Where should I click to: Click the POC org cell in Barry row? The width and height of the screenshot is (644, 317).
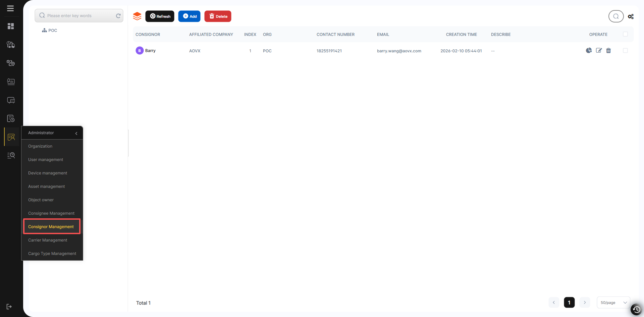267,51
